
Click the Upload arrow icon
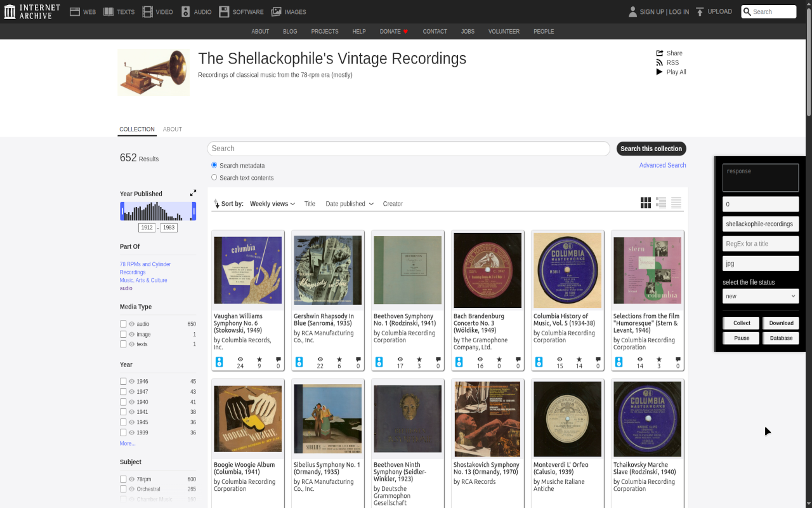[700, 11]
